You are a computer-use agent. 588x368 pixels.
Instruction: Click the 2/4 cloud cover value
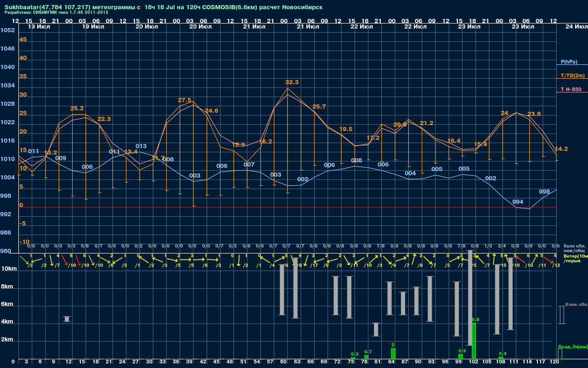(502, 246)
